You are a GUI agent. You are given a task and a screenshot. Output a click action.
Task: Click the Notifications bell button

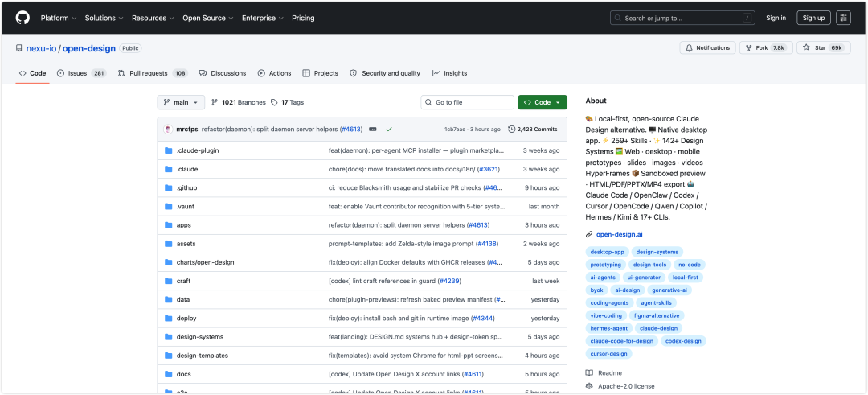(x=707, y=48)
